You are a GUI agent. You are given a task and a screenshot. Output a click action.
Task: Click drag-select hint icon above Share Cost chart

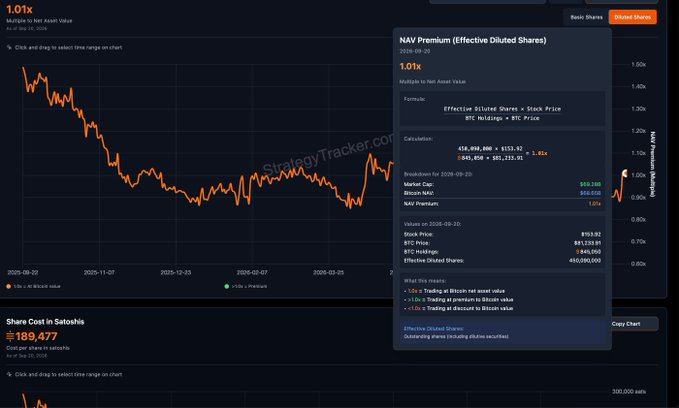pos(9,374)
